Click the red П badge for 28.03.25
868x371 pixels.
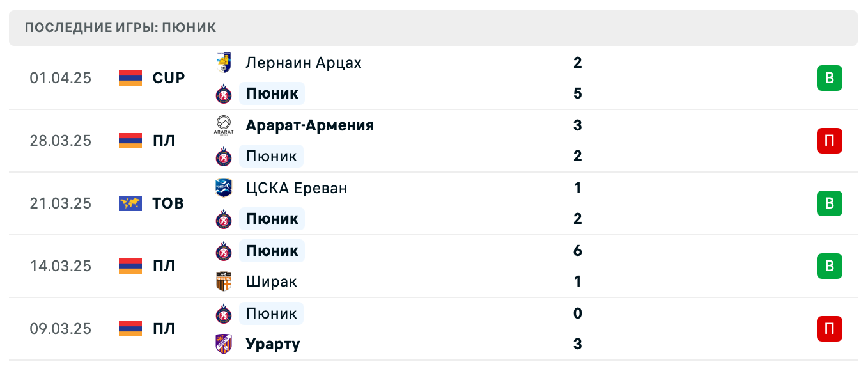[829, 141]
